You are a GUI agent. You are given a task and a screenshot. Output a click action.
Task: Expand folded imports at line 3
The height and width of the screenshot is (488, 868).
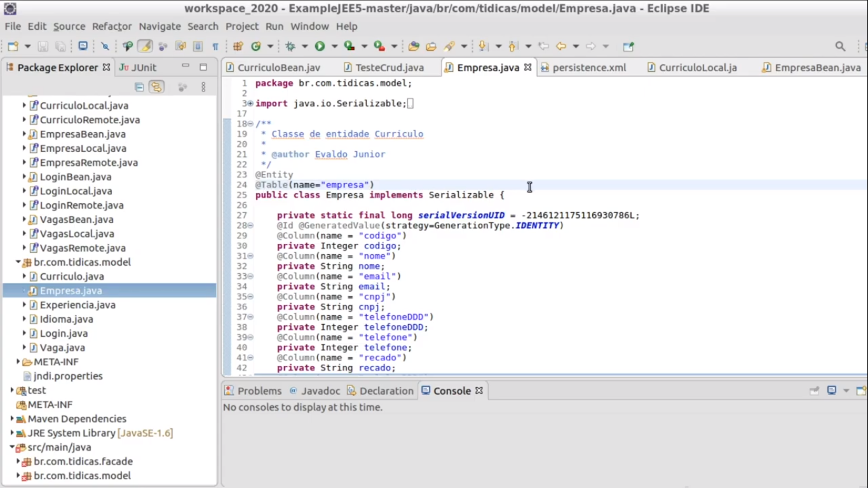point(250,104)
